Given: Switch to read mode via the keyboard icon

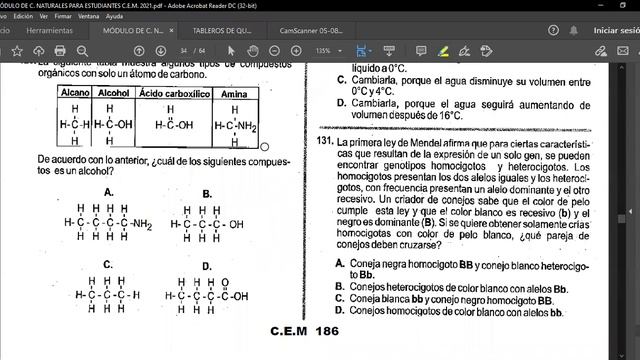Looking at the screenshot, I should 389,51.
